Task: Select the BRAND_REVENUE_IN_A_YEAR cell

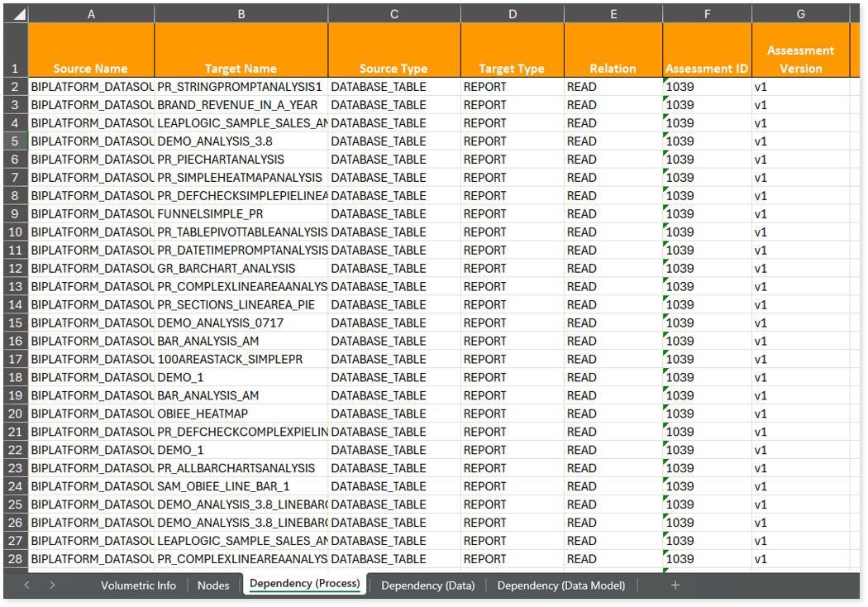Action: pyautogui.click(x=240, y=105)
